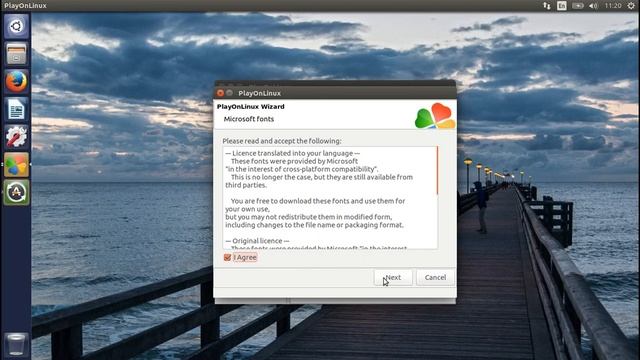The image size is (640, 360).
Task: Click the licence text scrollbar
Action: pyautogui.click(x=437, y=171)
